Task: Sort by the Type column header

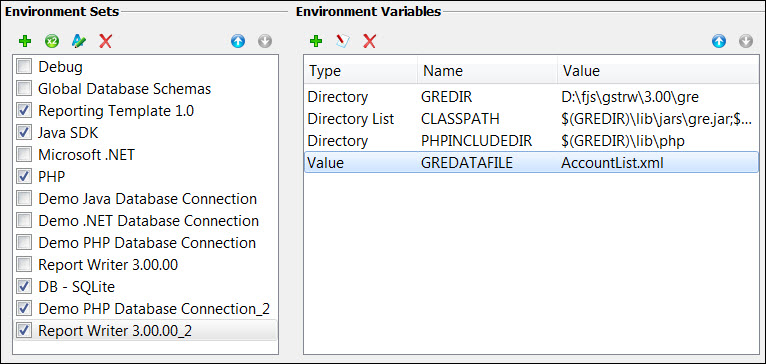Action: pos(361,71)
